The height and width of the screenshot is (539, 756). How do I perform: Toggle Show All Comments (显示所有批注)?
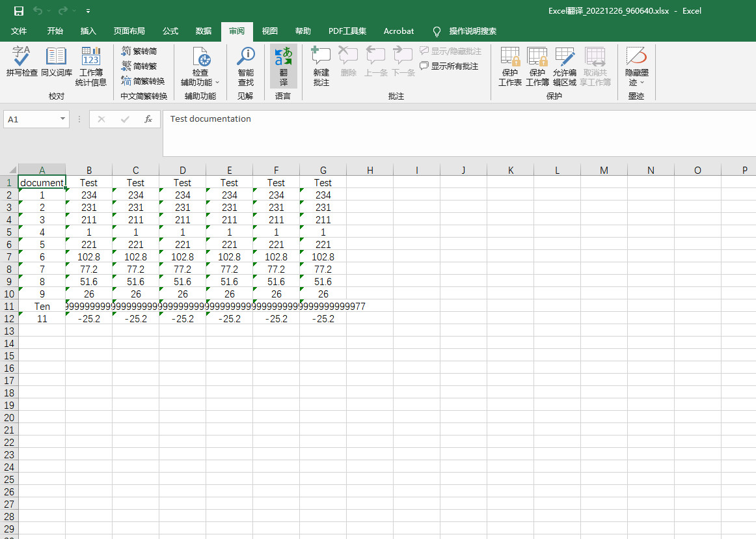pos(449,66)
